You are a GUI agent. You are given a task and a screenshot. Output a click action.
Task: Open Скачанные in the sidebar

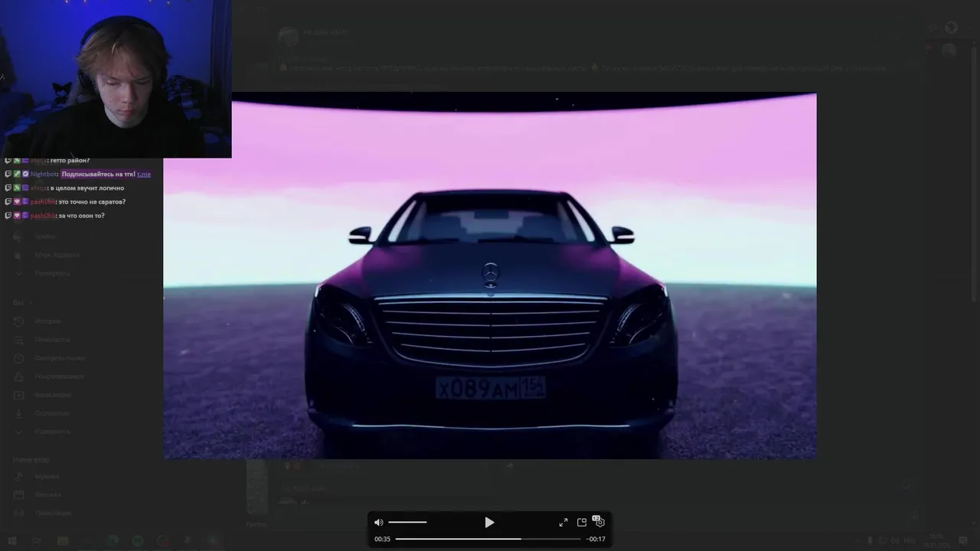[x=52, y=413]
